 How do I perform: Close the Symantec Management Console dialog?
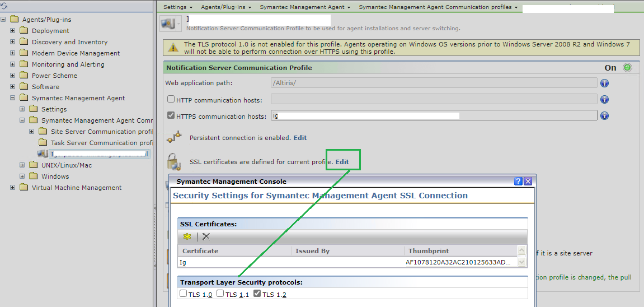coord(528,182)
